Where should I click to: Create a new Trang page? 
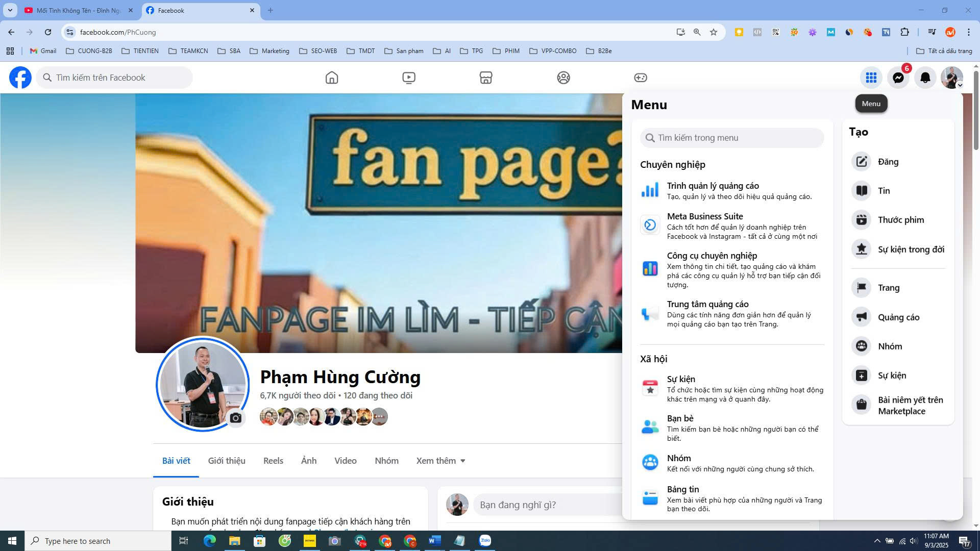pos(898,288)
